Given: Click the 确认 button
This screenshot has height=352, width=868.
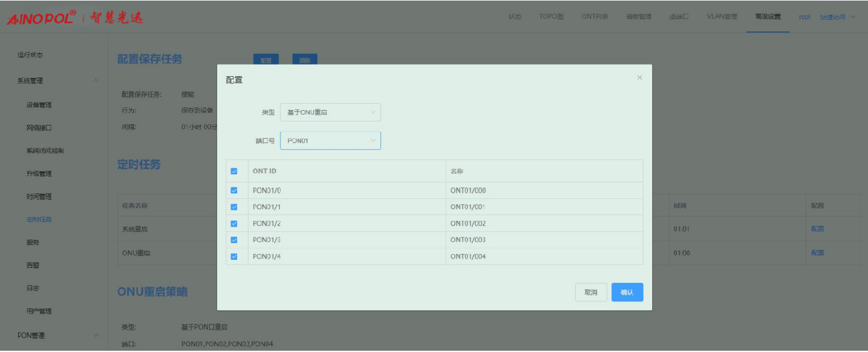Looking at the screenshot, I should (627, 292).
